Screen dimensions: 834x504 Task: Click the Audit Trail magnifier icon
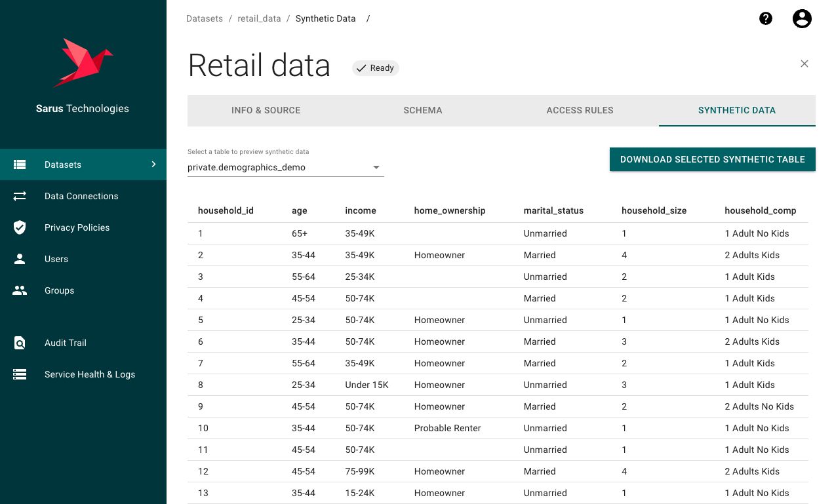click(20, 343)
